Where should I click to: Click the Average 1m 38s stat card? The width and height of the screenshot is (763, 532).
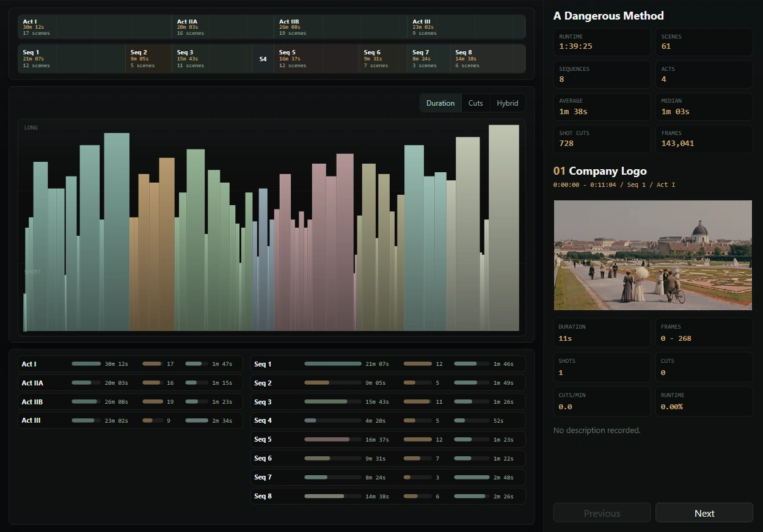[x=602, y=106]
